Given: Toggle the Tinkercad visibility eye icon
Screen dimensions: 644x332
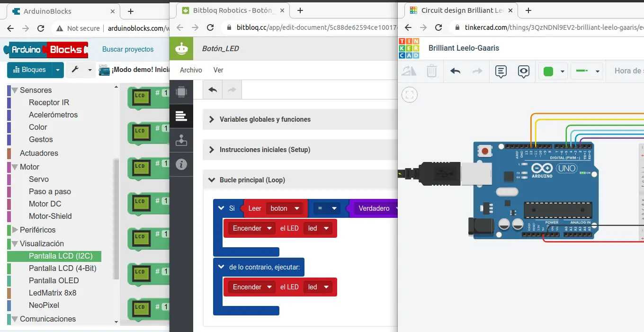Looking at the screenshot, I should (x=523, y=71).
